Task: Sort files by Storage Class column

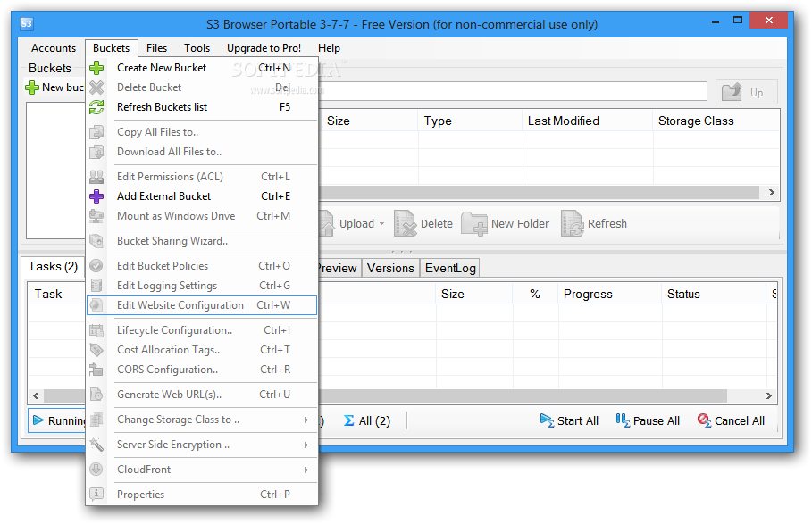Action: [x=716, y=121]
